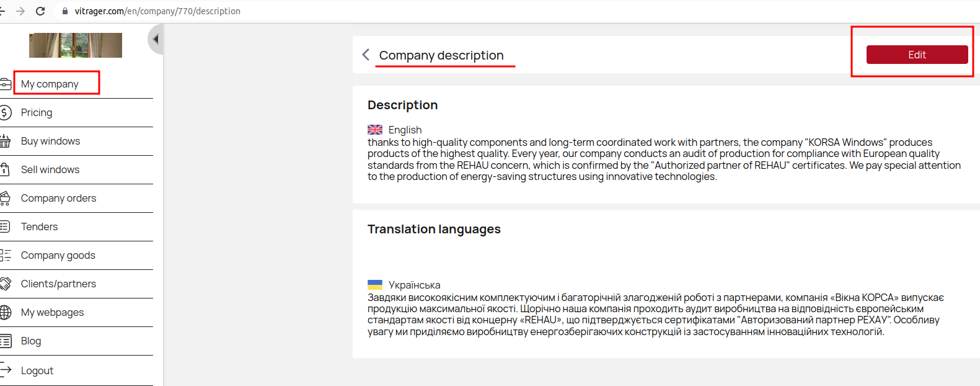The width and height of the screenshot is (980, 386).
Task: Focus the address bar URL
Action: pyautogui.click(x=157, y=11)
